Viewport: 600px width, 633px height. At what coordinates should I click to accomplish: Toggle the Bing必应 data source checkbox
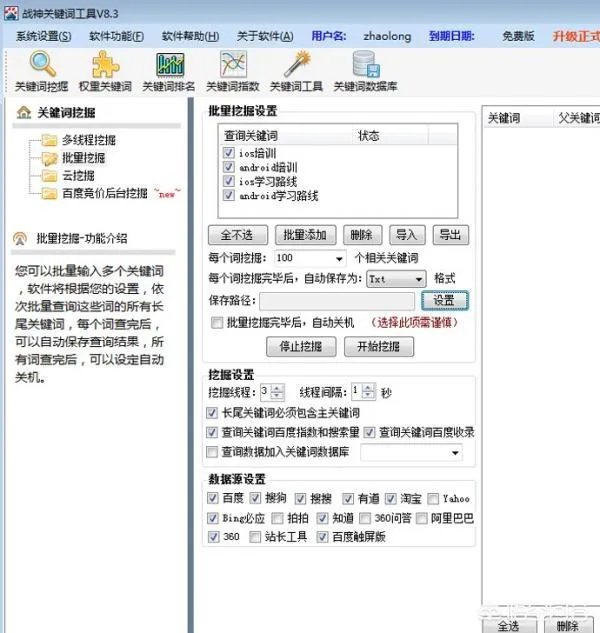(x=213, y=518)
